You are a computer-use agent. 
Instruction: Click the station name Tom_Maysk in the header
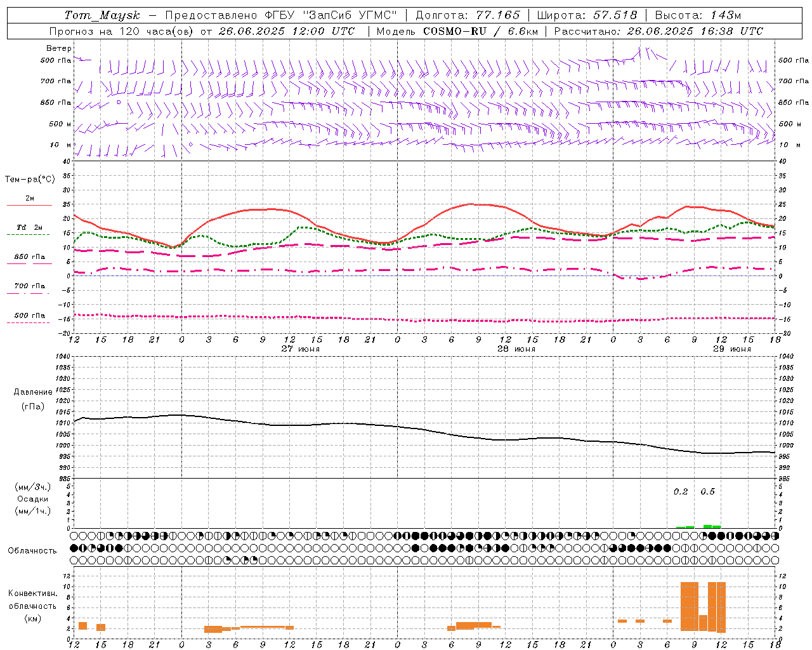point(102,16)
